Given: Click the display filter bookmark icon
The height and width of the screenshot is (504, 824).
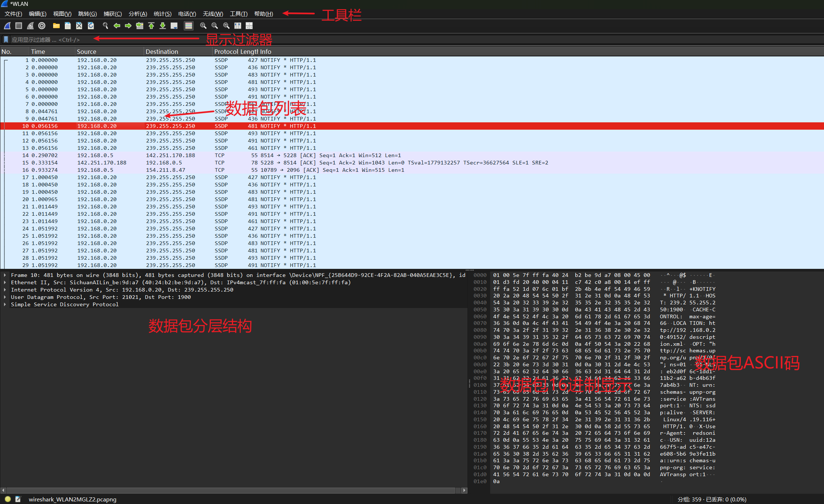Looking at the screenshot, I should [x=6, y=40].
